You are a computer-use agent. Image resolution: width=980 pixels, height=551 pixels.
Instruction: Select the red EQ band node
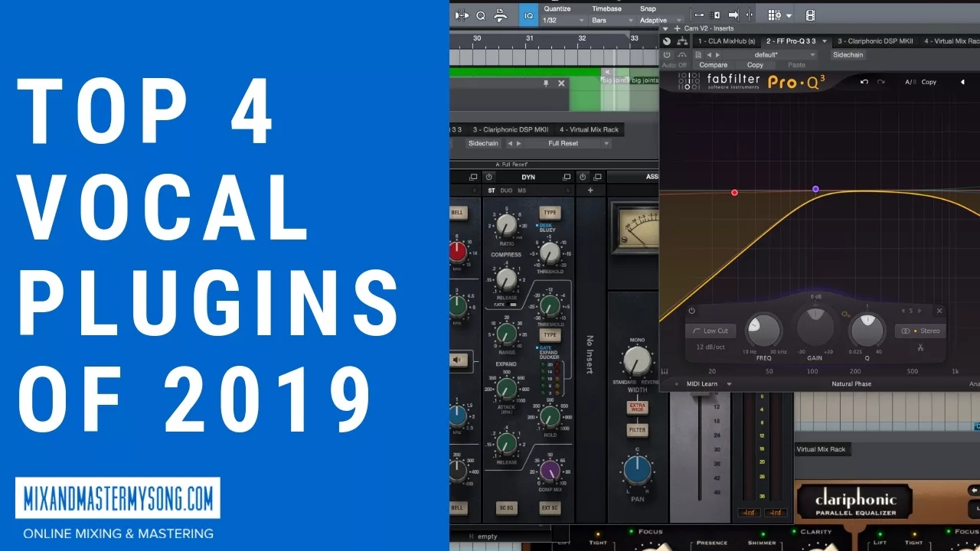click(734, 193)
